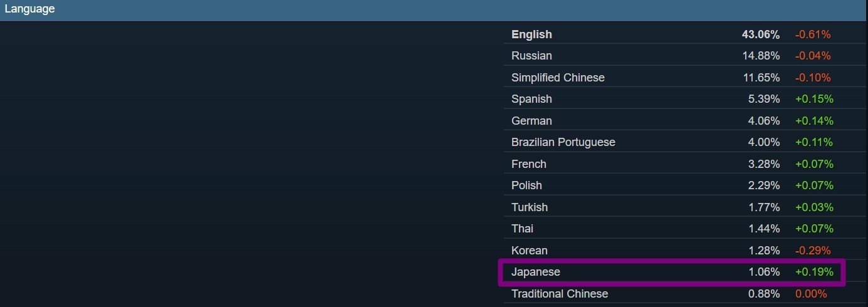
Task: Click the Spanish language label
Action: tap(531, 99)
